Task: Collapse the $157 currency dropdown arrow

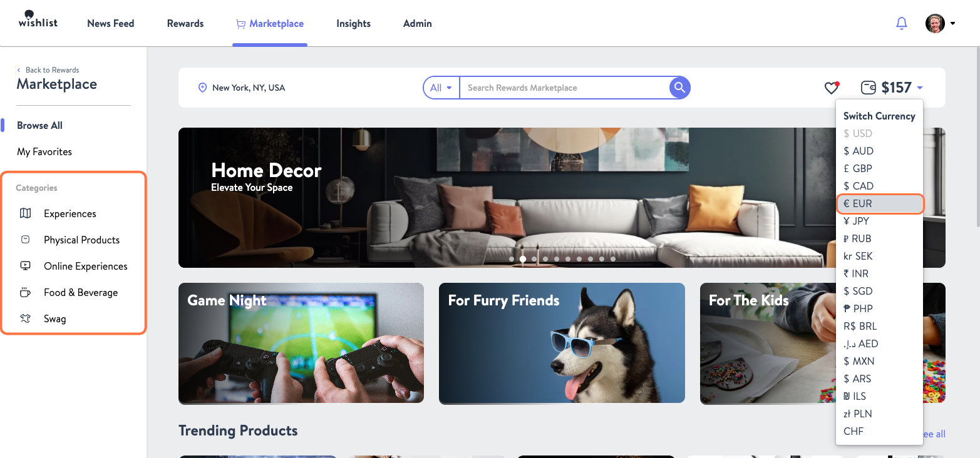Action: 919,88
